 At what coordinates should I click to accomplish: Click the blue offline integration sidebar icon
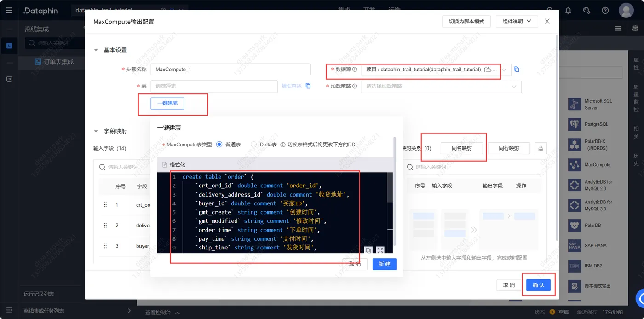tap(9, 45)
